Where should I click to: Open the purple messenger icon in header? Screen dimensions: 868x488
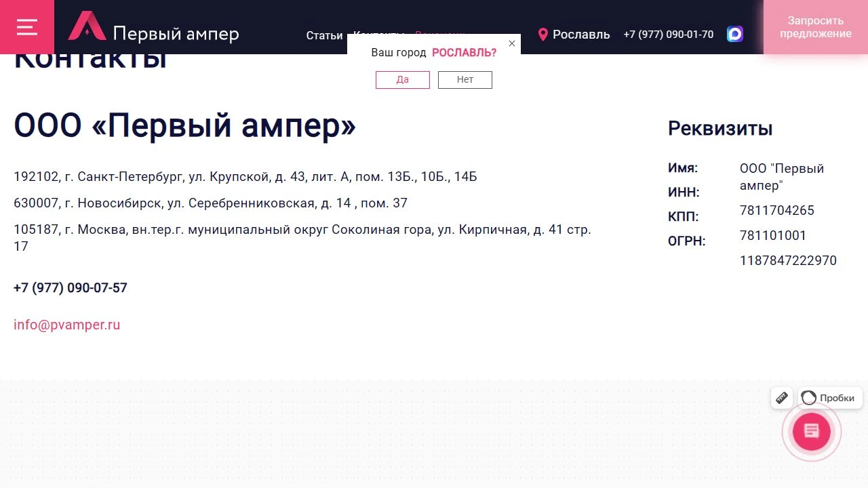click(735, 34)
